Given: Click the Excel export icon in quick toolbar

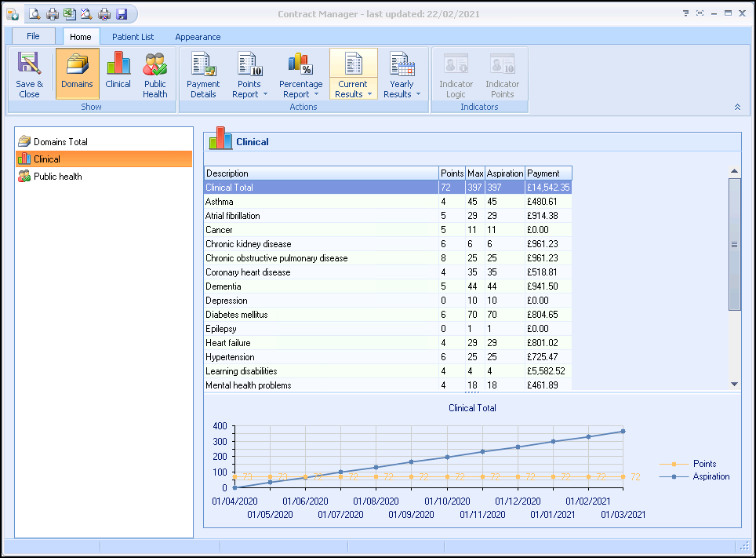Looking at the screenshot, I should 69,13.
